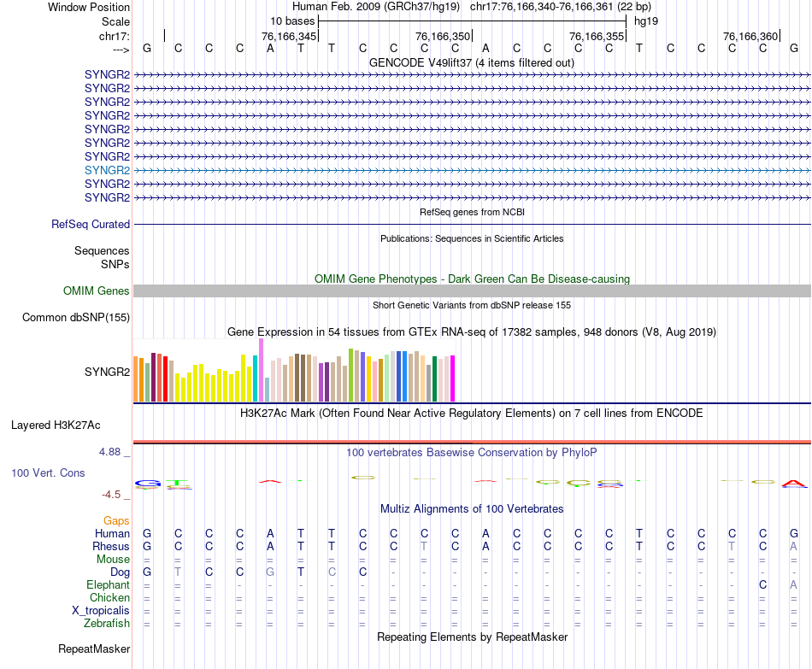
Task: Click the light blue SYNGR2 transcript label
Action: click(107, 170)
